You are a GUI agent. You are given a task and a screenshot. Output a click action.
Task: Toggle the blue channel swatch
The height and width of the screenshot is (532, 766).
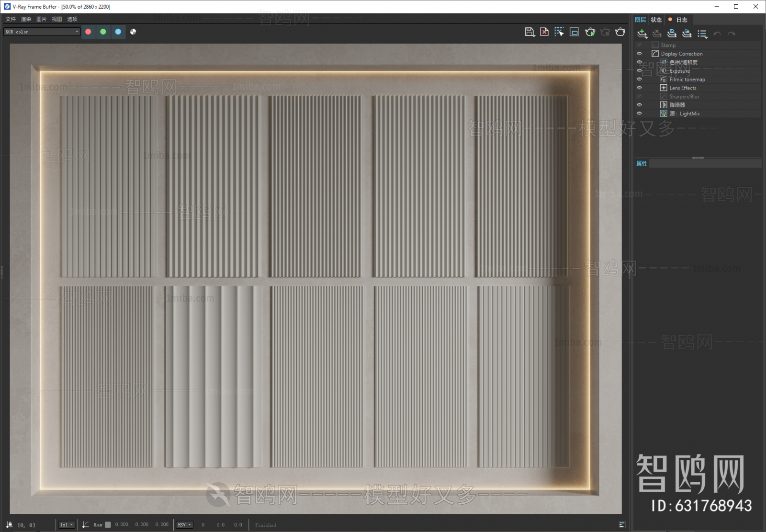pos(118,32)
